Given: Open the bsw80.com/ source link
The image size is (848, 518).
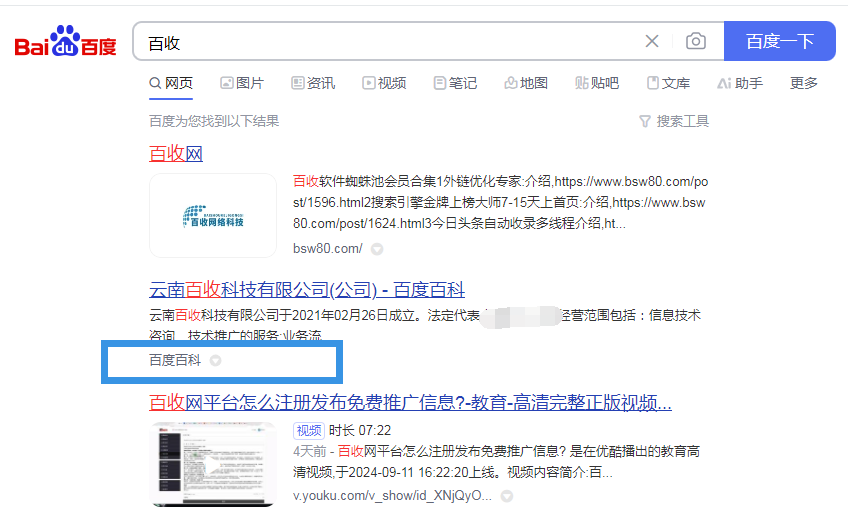Looking at the screenshot, I should (328, 249).
